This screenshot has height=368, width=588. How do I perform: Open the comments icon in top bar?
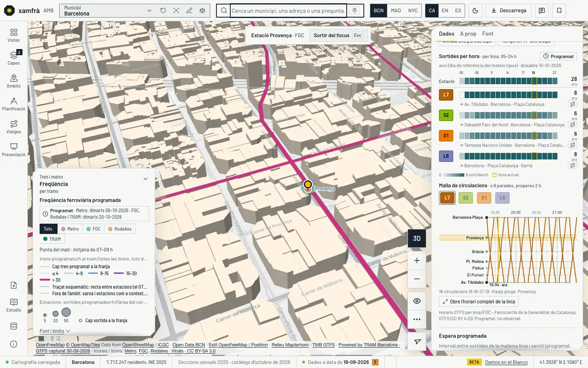[x=542, y=11]
